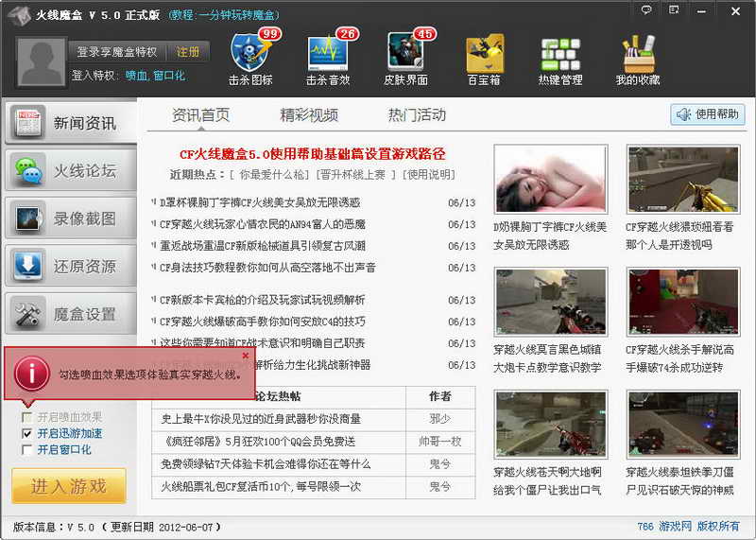Open the golden gun video thumbnail
The height and width of the screenshot is (540, 756).
pyautogui.click(x=683, y=179)
